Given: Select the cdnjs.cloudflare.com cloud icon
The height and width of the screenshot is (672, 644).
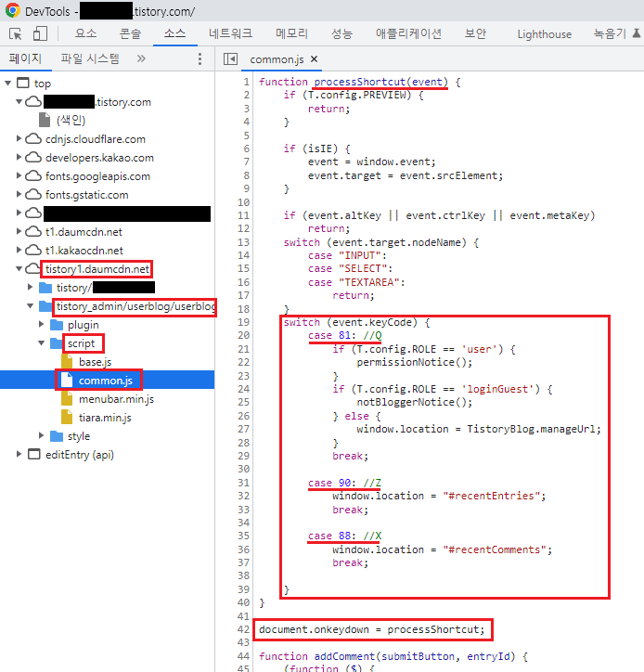Looking at the screenshot, I should click(x=33, y=139).
